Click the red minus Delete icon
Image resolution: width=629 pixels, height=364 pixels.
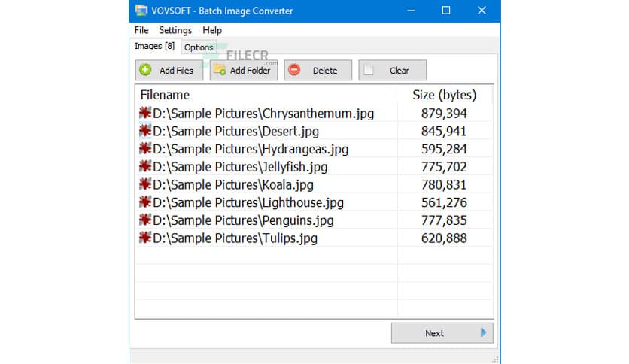[294, 70]
